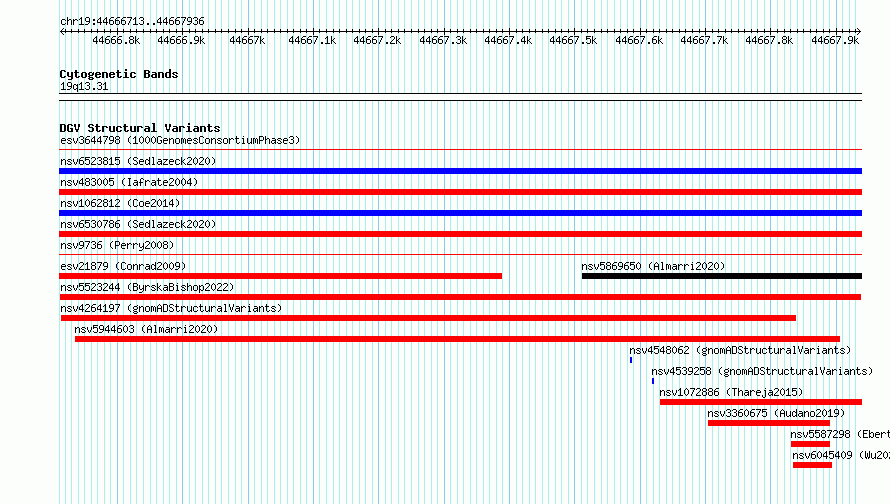The height and width of the screenshot is (504, 890).
Task: Open nsv5587298 variant label
Action: coord(840,434)
